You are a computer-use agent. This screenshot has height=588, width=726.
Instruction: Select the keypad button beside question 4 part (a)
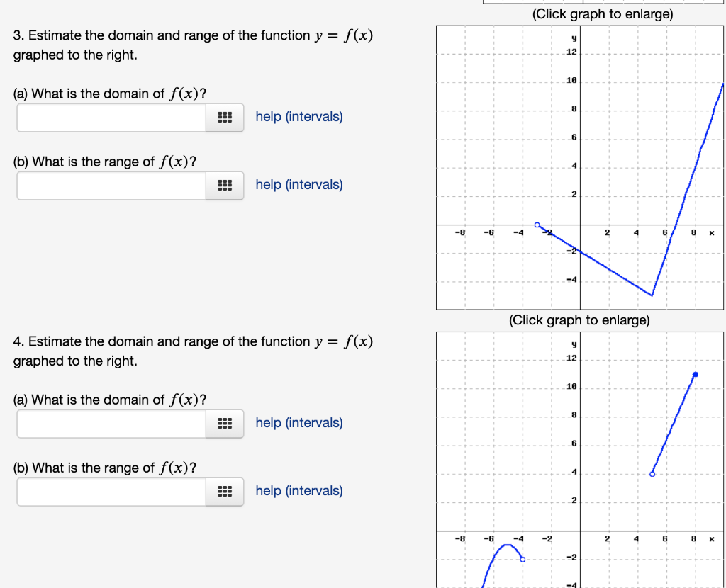pyautogui.click(x=225, y=424)
